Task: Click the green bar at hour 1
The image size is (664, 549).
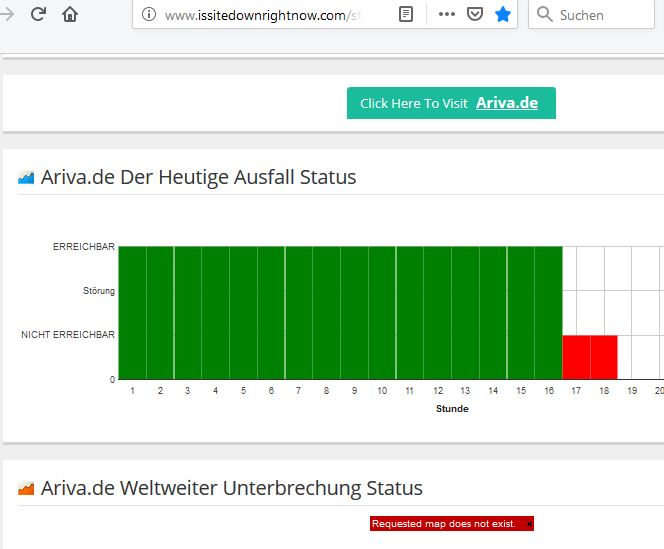Action: [x=133, y=313]
